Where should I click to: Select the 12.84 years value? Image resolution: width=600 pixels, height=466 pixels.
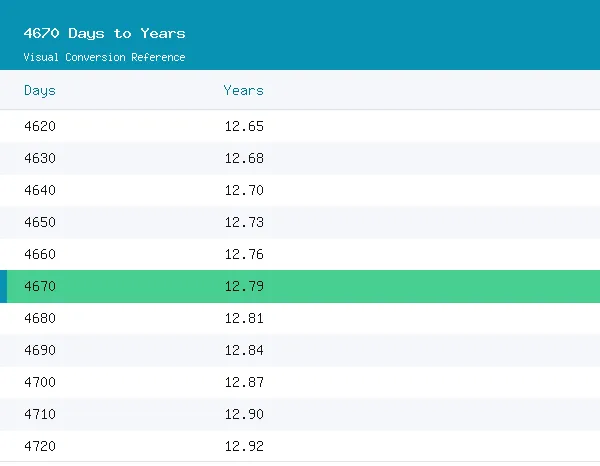coord(244,350)
